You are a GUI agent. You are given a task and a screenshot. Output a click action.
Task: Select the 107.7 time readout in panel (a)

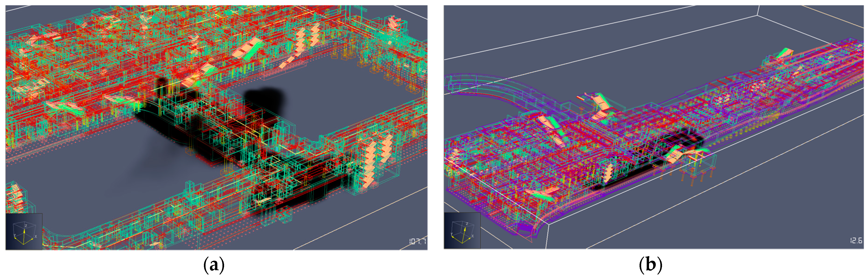pos(418,241)
